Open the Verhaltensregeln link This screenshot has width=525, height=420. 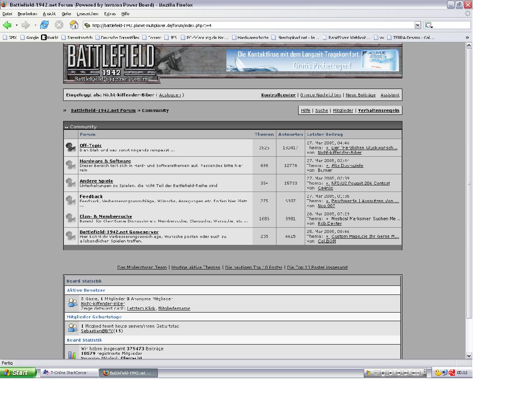pos(379,110)
